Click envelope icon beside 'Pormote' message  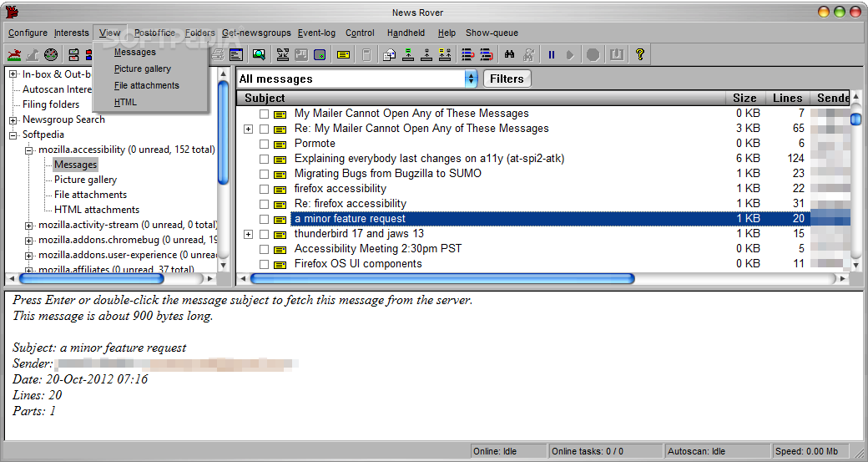pos(280,144)
